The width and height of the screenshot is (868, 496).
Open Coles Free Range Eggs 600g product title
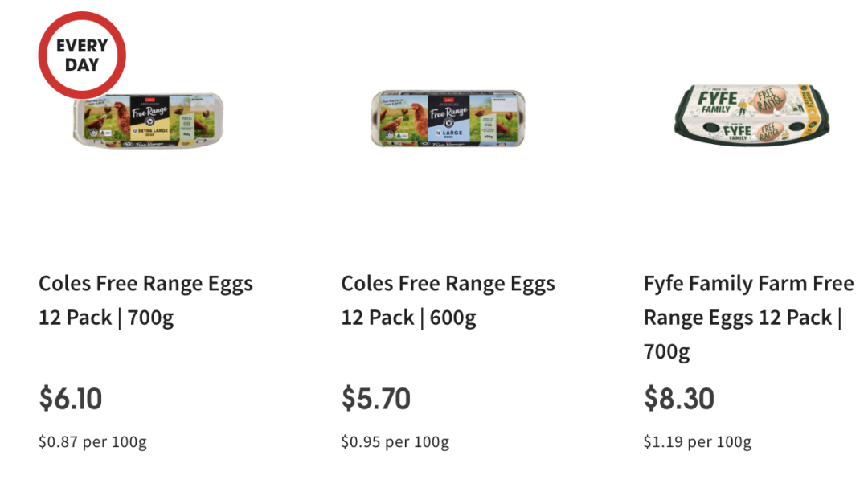[x=448, y=300]
